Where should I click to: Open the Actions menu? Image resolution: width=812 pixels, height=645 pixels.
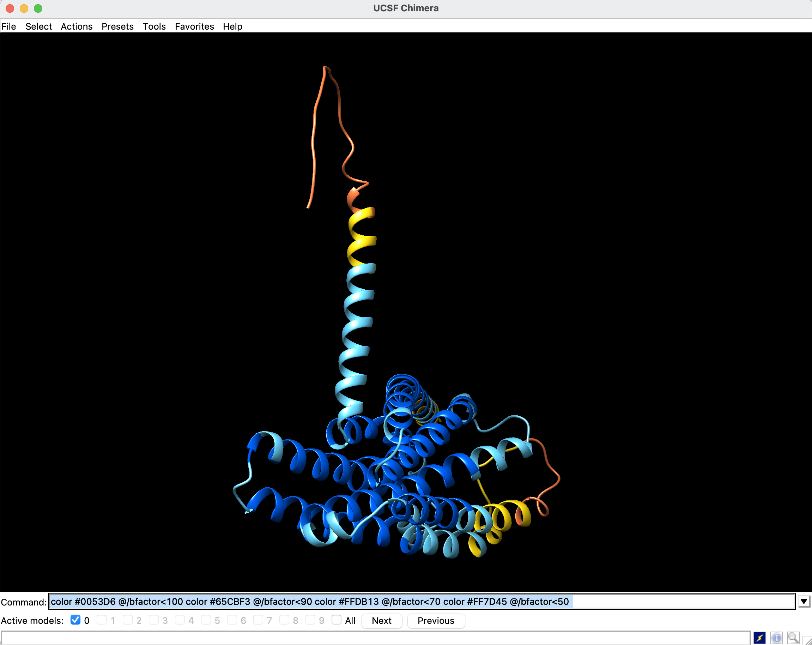[x=77, y=26]
